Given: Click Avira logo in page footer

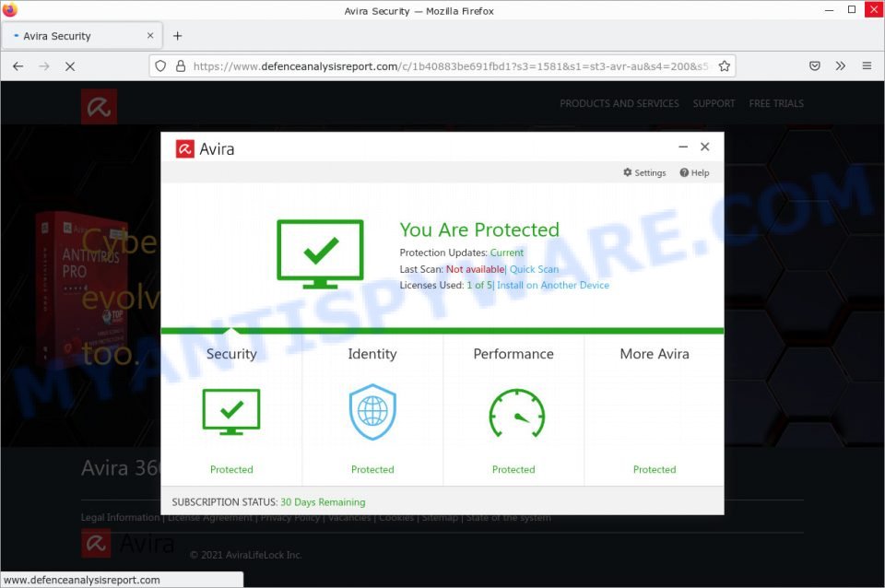Looking at the screenshot, I should [x=128, y=544].
